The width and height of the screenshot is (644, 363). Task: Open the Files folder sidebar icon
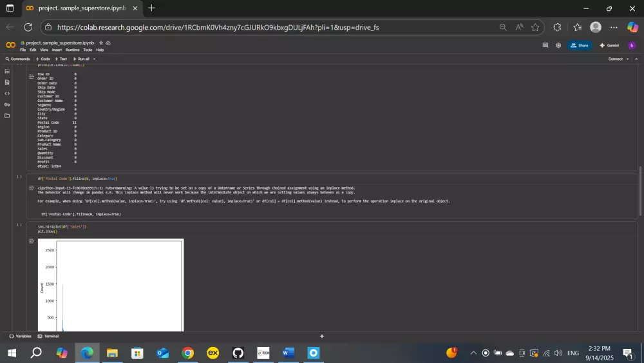pos(7,116)
